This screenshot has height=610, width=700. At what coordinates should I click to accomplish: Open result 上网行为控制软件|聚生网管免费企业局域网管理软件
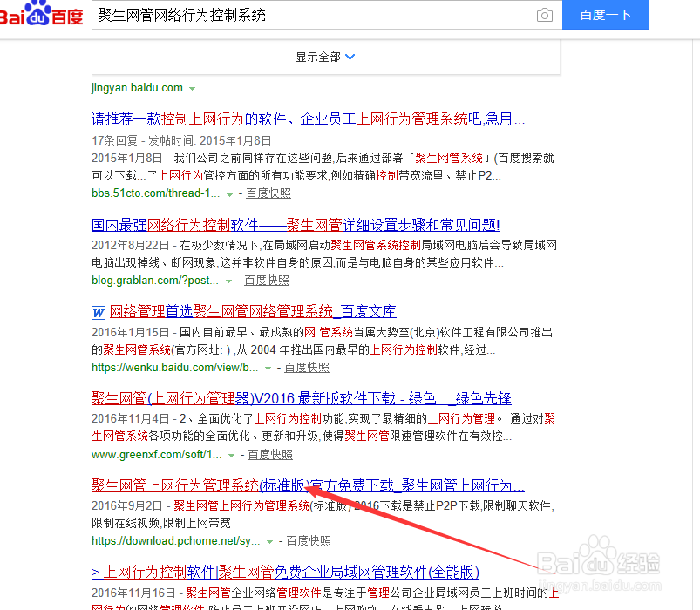[285, 572]
